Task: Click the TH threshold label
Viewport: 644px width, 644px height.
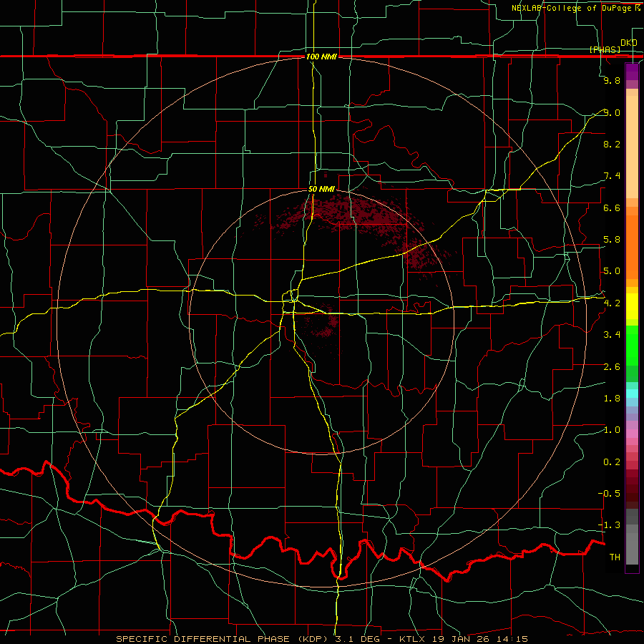Action: coord(615,557)
